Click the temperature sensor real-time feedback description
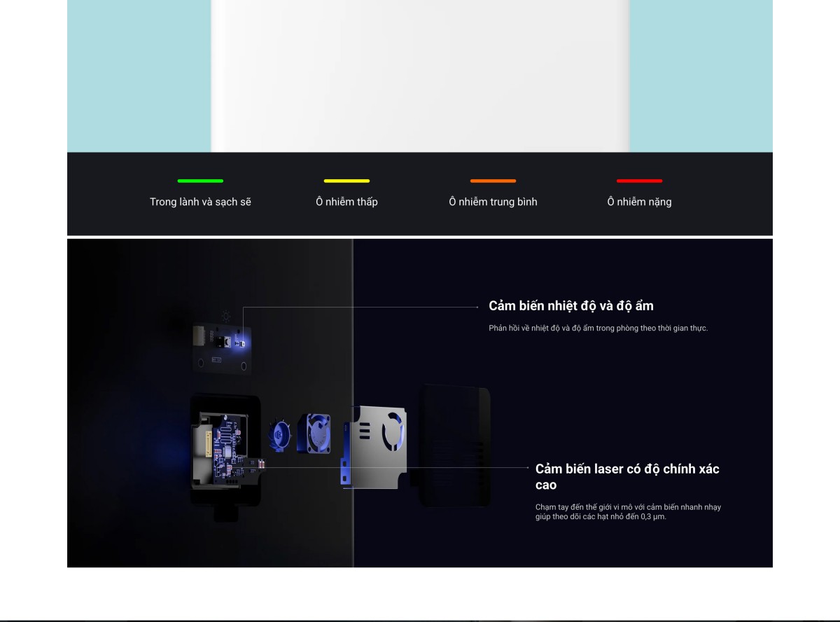The width and height of the screenshot is (840, 622). pos(598,328)
